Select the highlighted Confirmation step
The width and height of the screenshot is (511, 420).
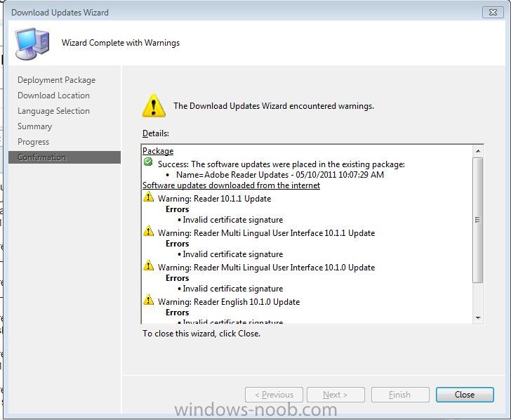[65, 157]
